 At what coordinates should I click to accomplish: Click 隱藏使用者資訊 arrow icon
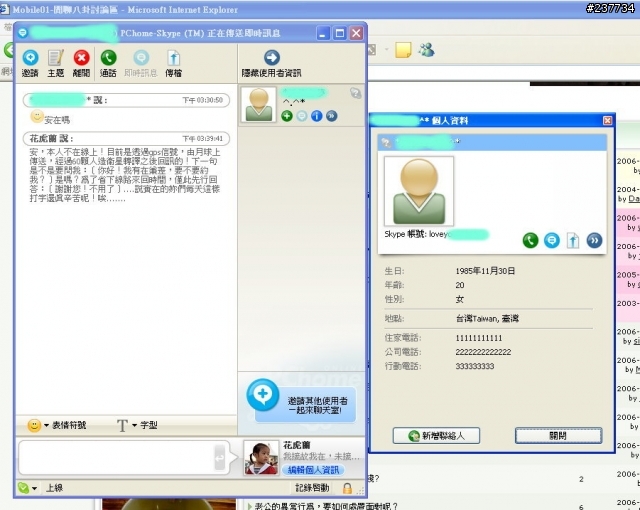(272, 58)
